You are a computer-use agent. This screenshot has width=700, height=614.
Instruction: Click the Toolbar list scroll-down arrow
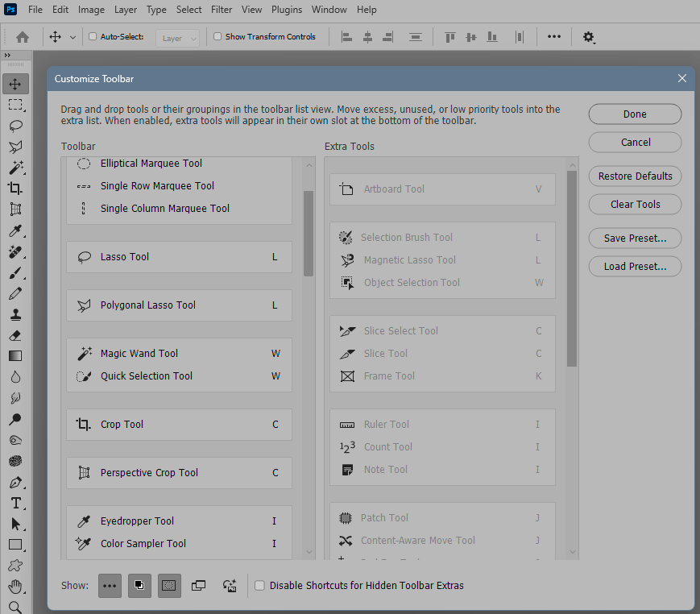pos(309,553)
